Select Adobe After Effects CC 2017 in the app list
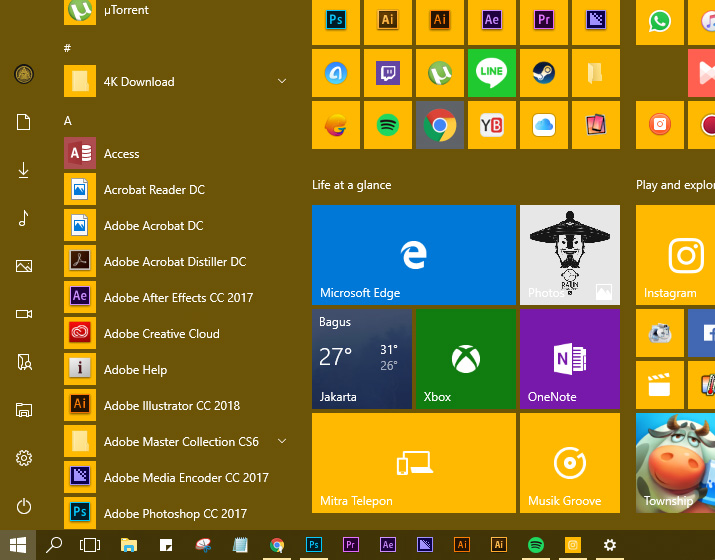This screenshot has width=715, height=560. click(x=178, y=297)
